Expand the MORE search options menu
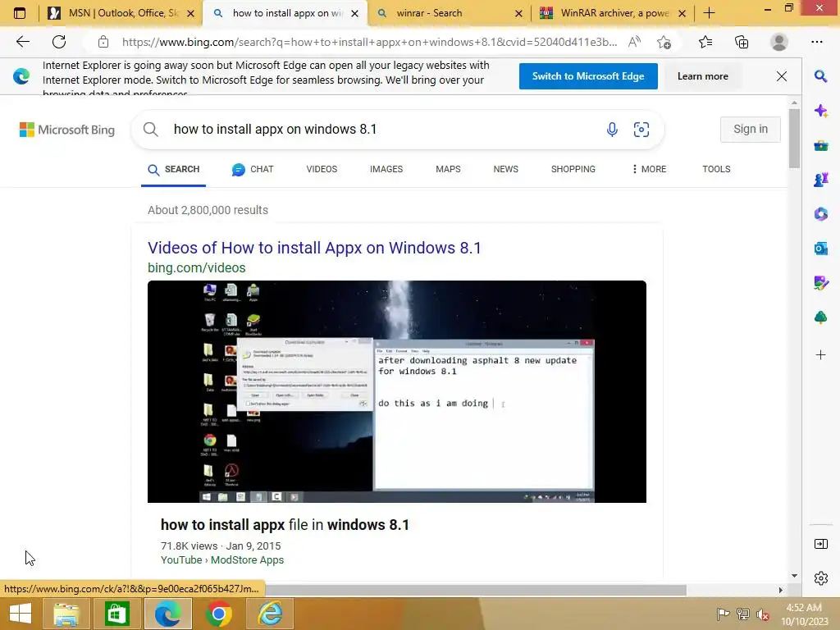 pyautogui.click(x=649, y=169)
